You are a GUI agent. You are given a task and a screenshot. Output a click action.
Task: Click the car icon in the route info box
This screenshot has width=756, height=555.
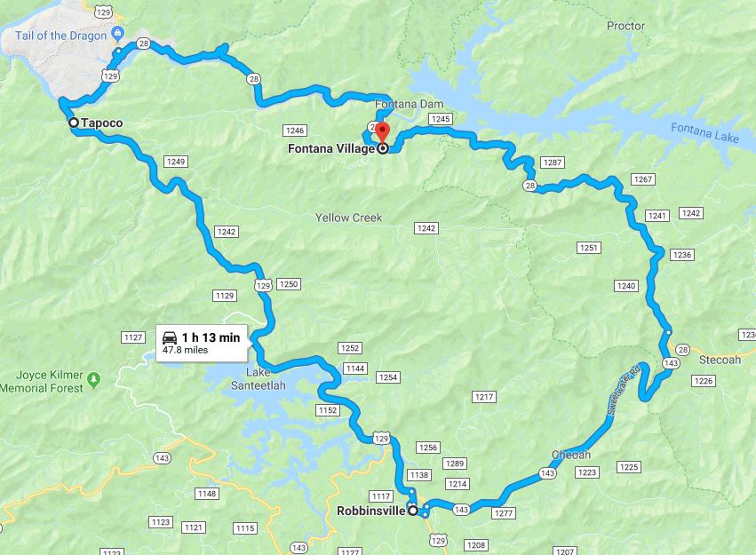point(170,337)
